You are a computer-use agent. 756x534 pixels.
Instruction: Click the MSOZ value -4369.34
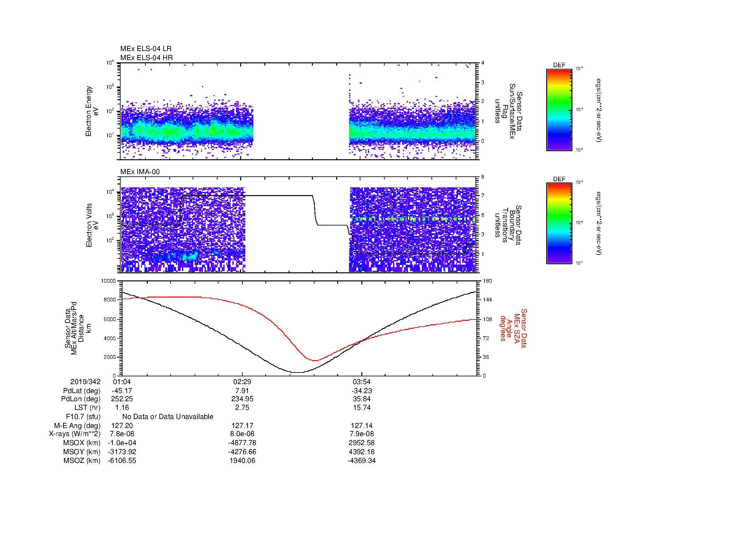(362, 461)
